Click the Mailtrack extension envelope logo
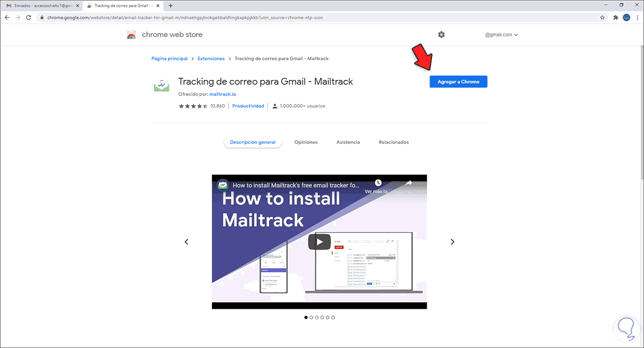Screen dimensions: 644x348 (162, 85)
